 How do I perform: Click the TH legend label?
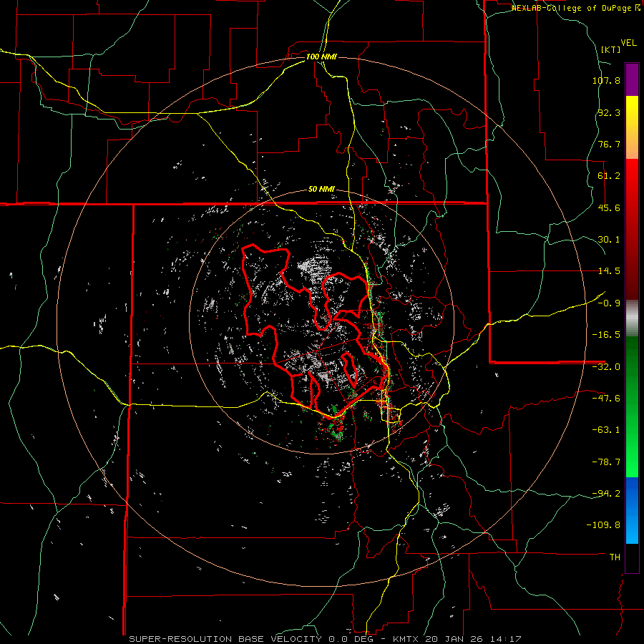tap(614, 557)
